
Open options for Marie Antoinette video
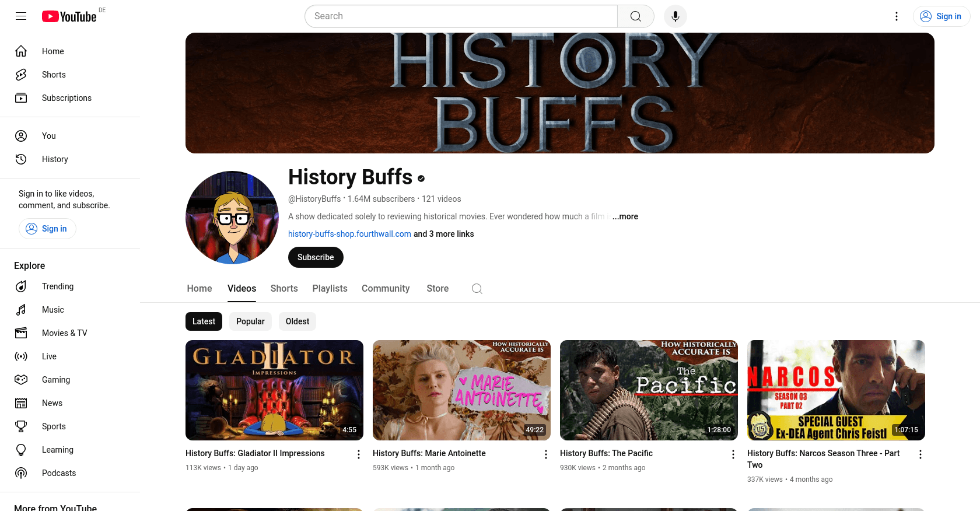pyautogui.click(x=546, y=454)
